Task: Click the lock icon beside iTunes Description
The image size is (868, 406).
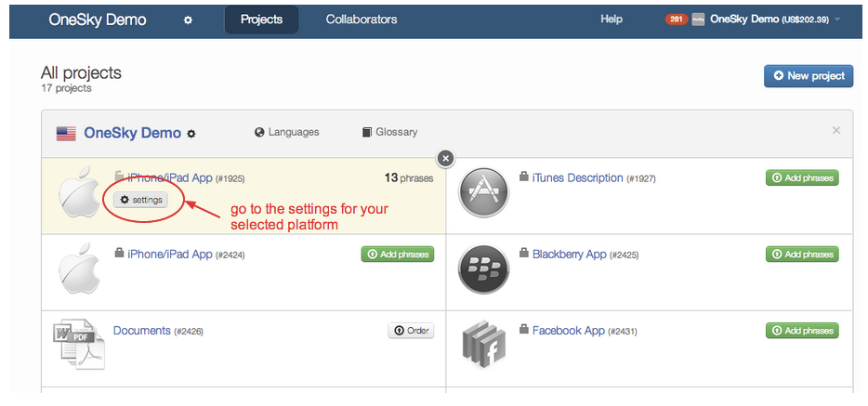Action: pyautogui.click(x=523, y=177)
